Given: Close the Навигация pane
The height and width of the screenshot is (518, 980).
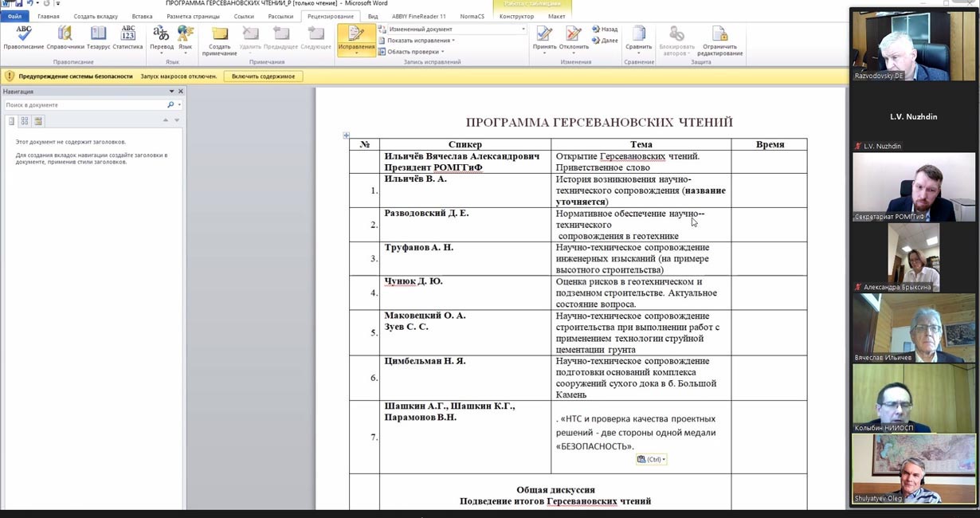Looking at the screenshot, I should (x=180, y=92).
